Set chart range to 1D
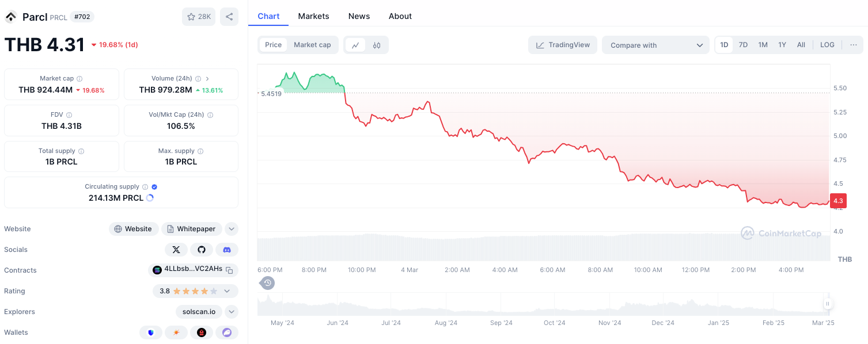Viewport: 868px width, 344px height. [x=724, y=45]
